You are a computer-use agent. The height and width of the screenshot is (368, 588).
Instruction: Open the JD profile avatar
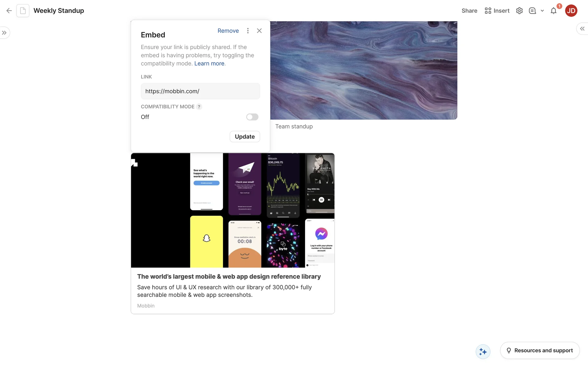click(x=571, y=11)
